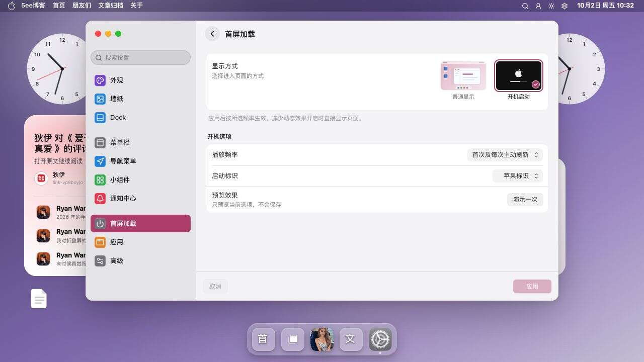Select the 墙纸 sidebar item
The image size is (644, 362).
(140, 99)
